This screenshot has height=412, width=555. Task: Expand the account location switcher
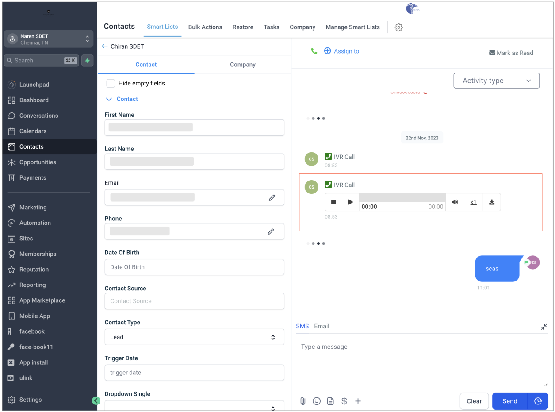(x=49, y=39)
